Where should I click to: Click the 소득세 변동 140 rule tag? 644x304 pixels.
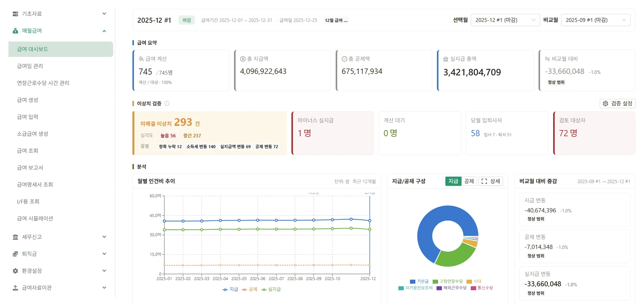201,147
